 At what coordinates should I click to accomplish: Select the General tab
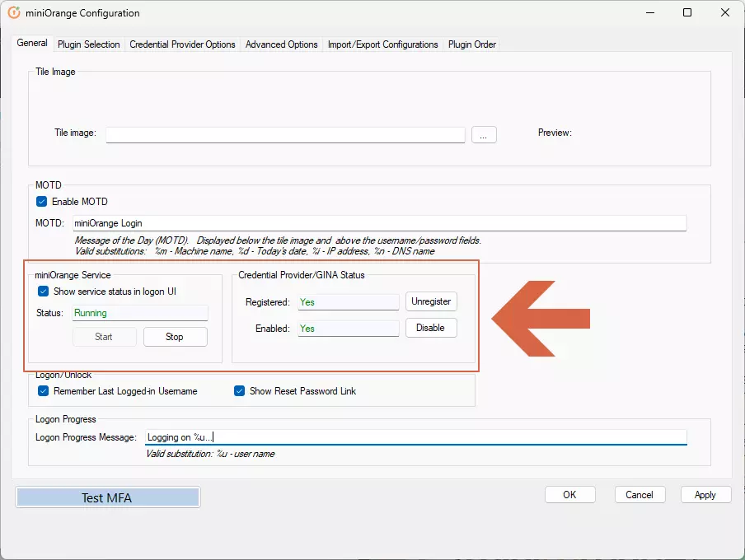32,43
